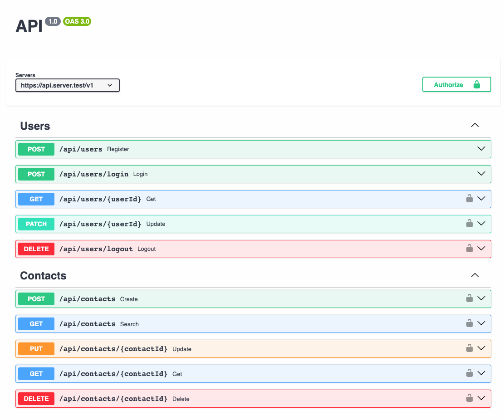This screenshot has width=504, height=420.
Task: Click /api/users/logout path text
Action: tap(96, 249)
